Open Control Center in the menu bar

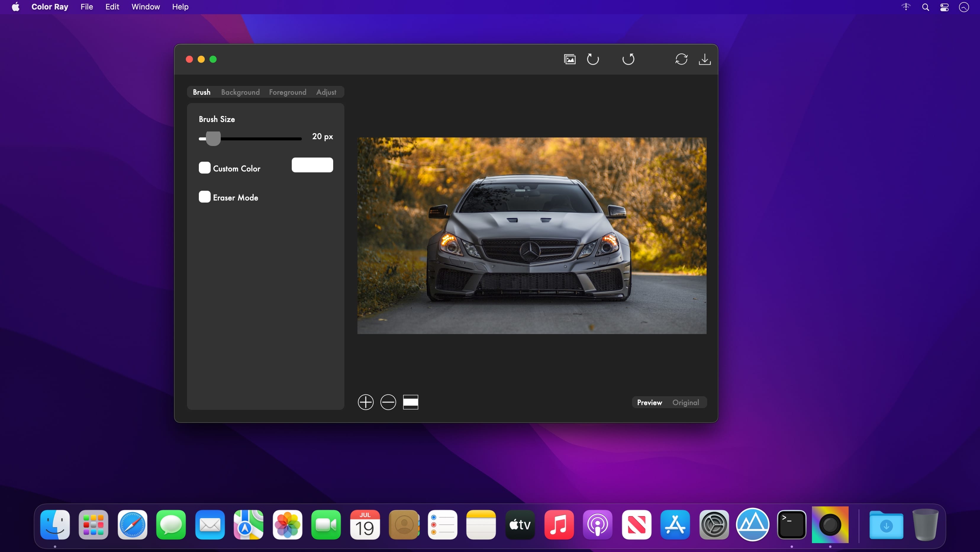tap(944, 7)
